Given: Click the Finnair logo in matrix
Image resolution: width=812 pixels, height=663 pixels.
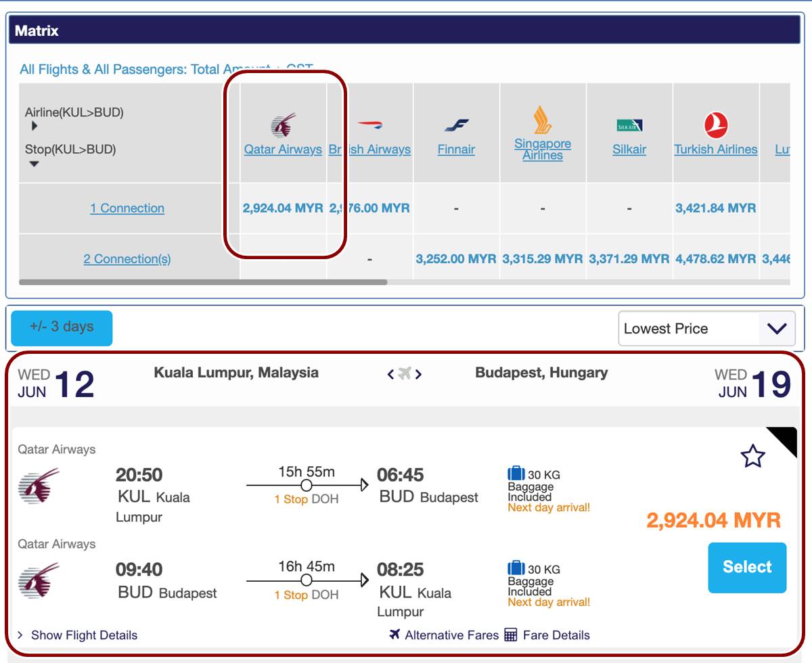Looking at the screenshot, I should tap(456, 125).
